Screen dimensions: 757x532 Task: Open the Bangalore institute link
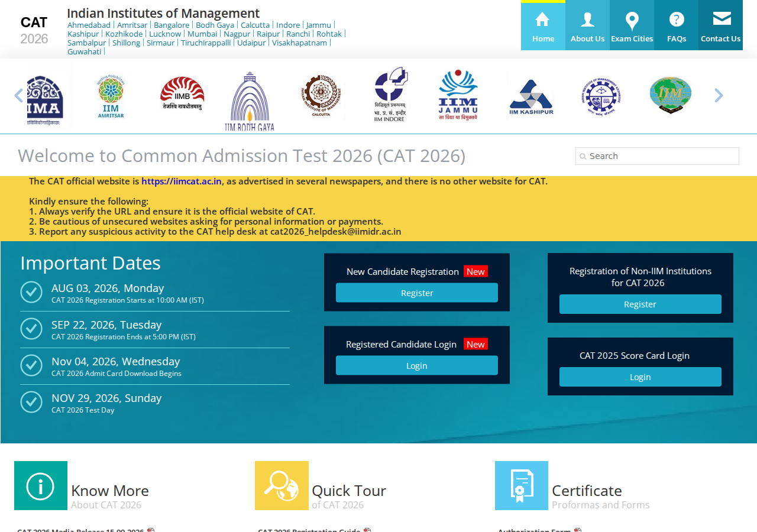(x=172, y=25)
